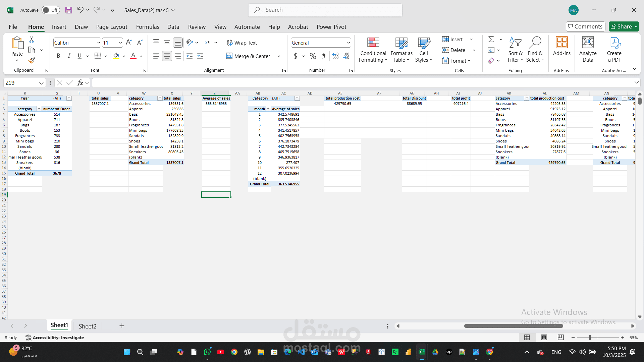Click the Analyze Data icon

[588, 43]
